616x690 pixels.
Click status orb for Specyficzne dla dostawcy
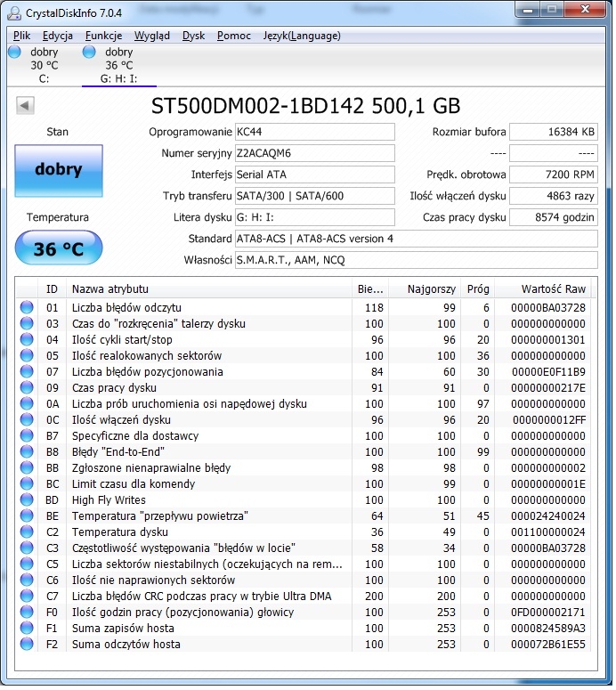click(x=27, y=435)
